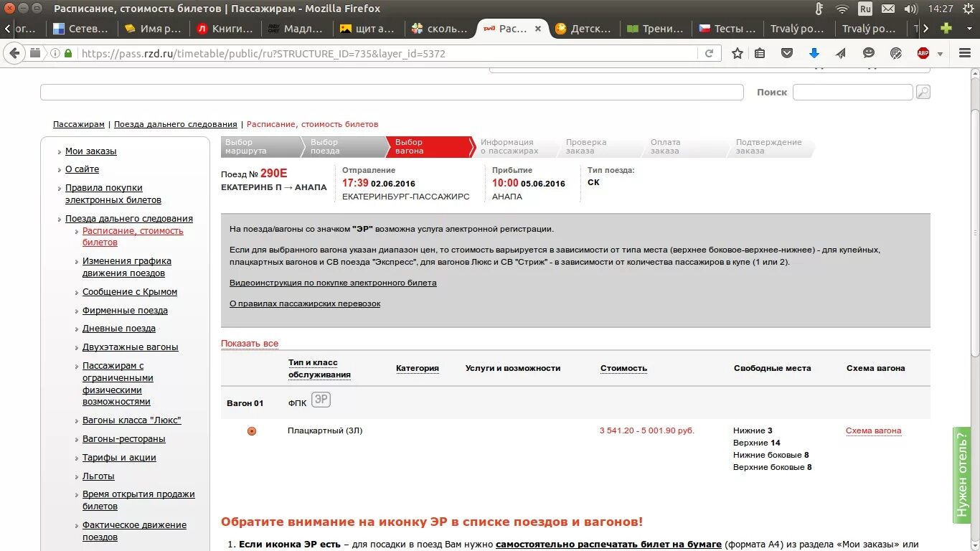Bookmark this page with the star icon
The height and width of the screenshot is (551, 980).
point(738,53)
